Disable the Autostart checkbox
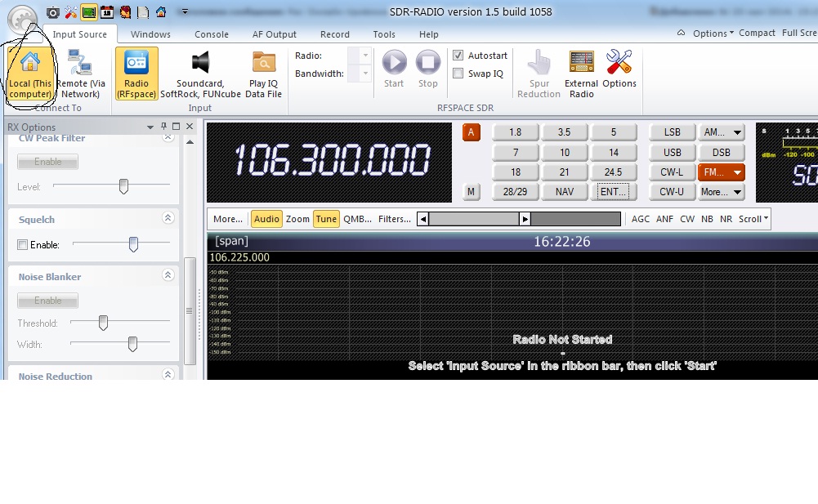This screenshot has height=504, width=818. tap(458, 56)
